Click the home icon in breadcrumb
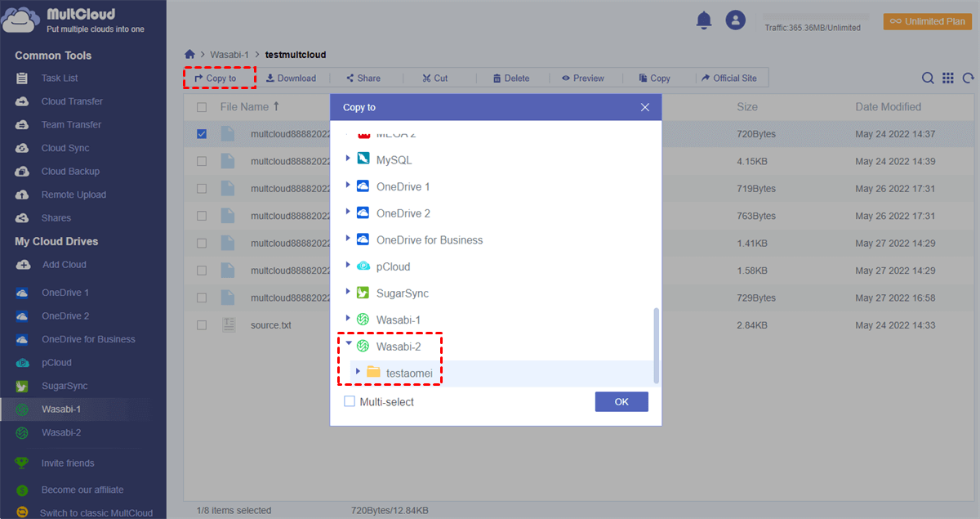980x519 pixels. tap(189, 55)
